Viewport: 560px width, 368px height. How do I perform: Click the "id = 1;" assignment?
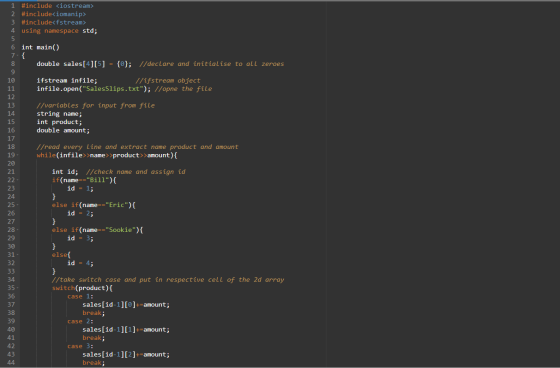(80, 188)
